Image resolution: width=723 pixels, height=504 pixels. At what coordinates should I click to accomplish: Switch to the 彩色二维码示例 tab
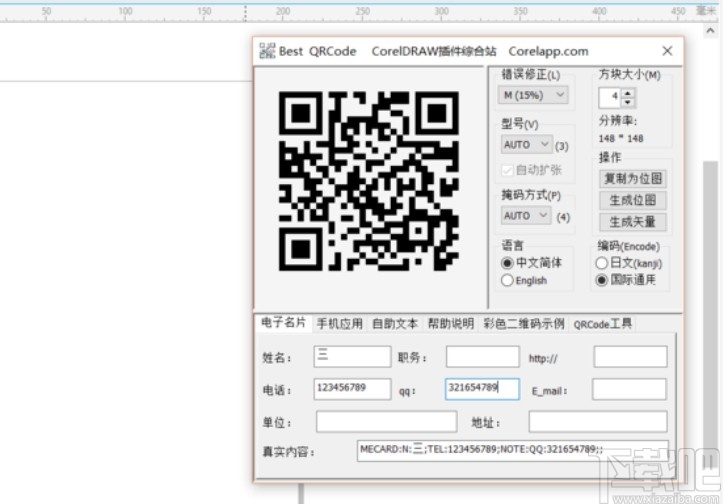(x=524, y=324)
